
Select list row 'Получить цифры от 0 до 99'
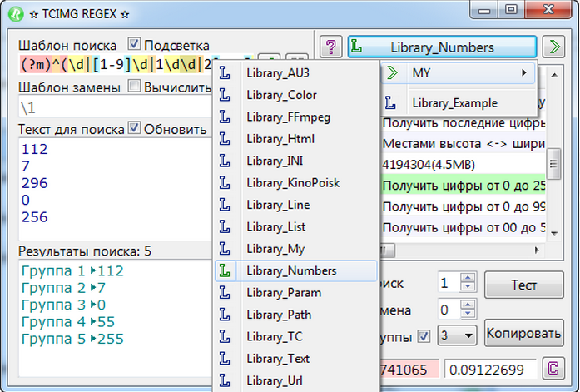464,206
